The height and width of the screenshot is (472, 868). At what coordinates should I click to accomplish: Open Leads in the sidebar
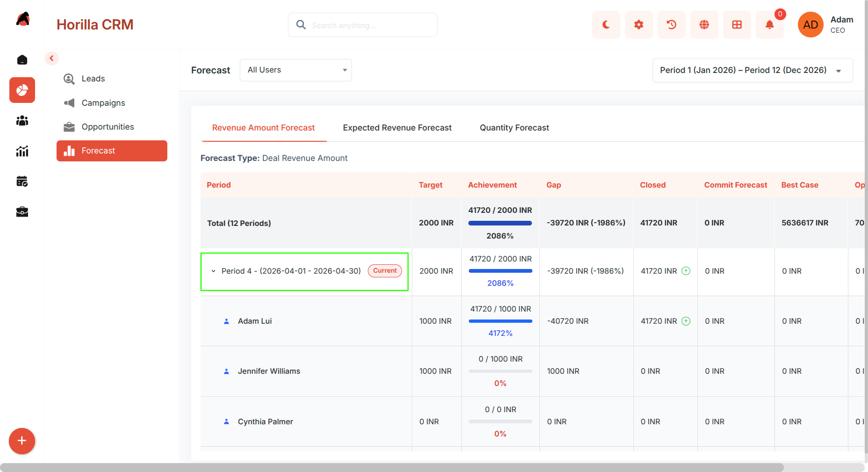tap(112, 79)
